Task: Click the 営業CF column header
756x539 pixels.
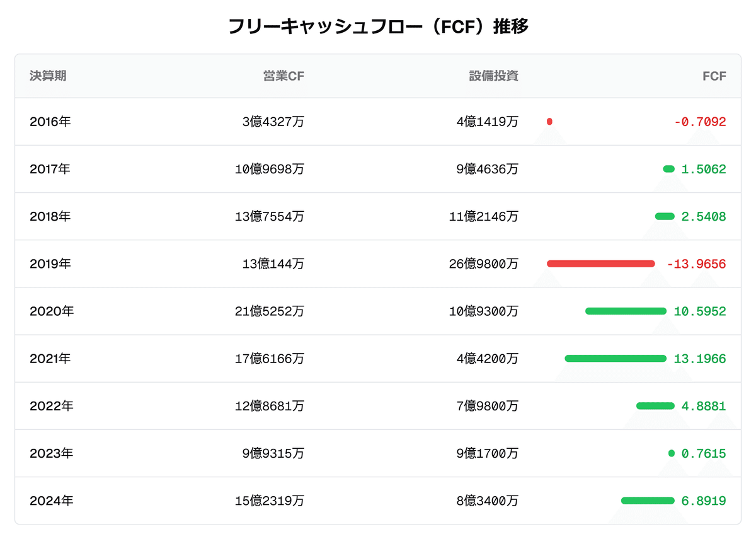Action: (283, 76)
